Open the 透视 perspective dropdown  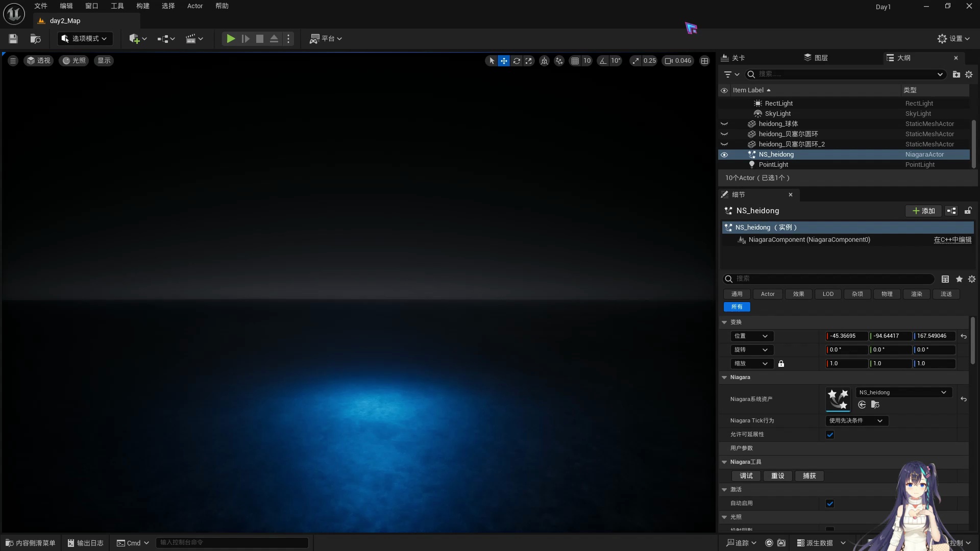pos(39,60)
